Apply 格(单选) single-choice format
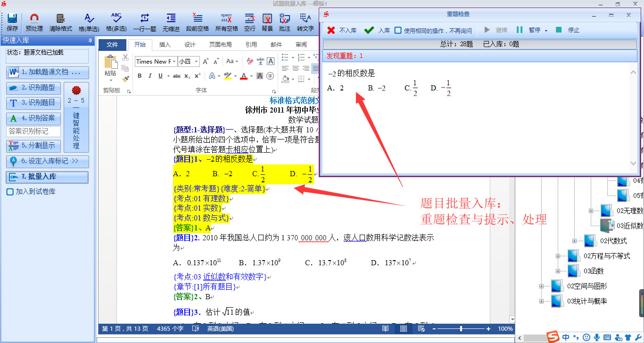 tap(89, 22)
